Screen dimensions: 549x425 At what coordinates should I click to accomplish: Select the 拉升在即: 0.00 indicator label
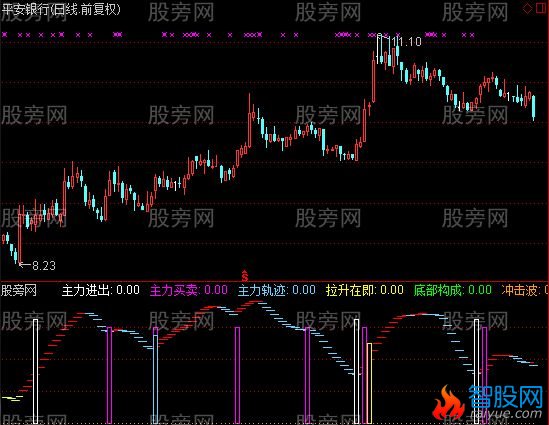point(365,290)
